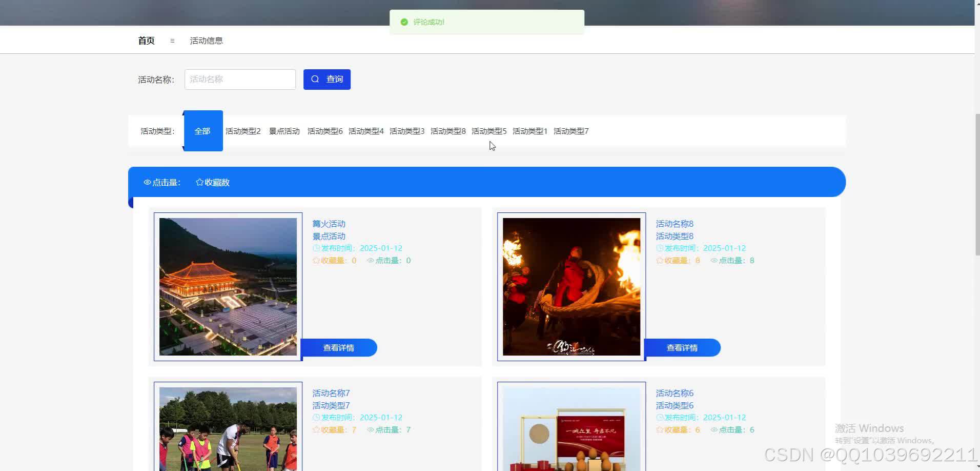The image size is (980, 471).
Task: Click 点击量: 8 on 活动名称8 card
Action: click(x=732, y=261)
